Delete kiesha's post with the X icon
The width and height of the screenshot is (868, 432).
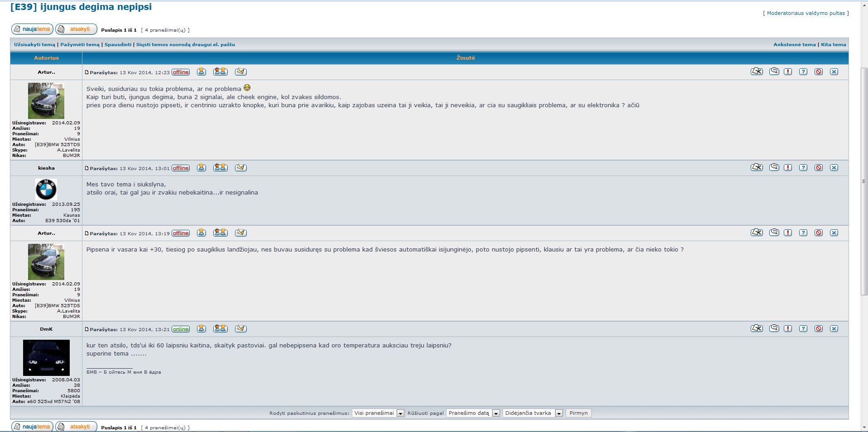tap(834, 168)
